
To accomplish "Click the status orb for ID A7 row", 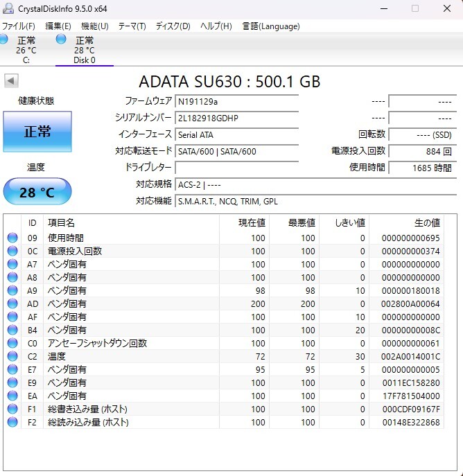I will tap(12, 264).
